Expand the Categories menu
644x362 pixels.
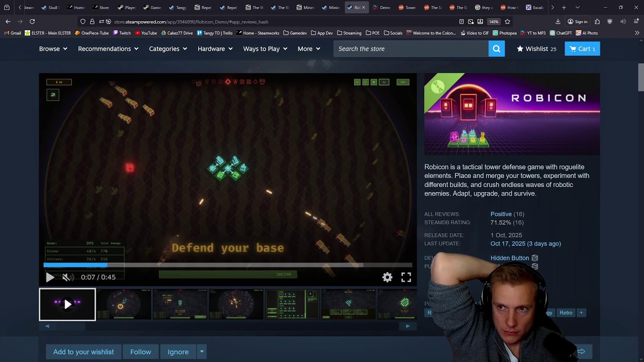coord(168,49)
